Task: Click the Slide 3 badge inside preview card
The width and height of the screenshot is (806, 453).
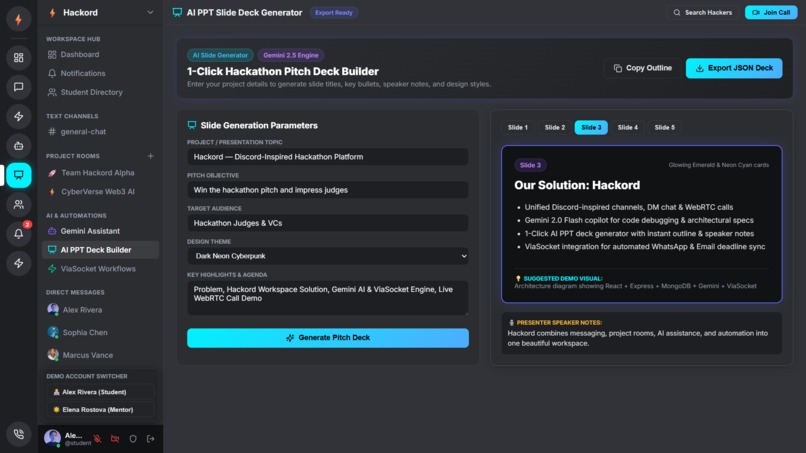Action: tap(530, 165)
